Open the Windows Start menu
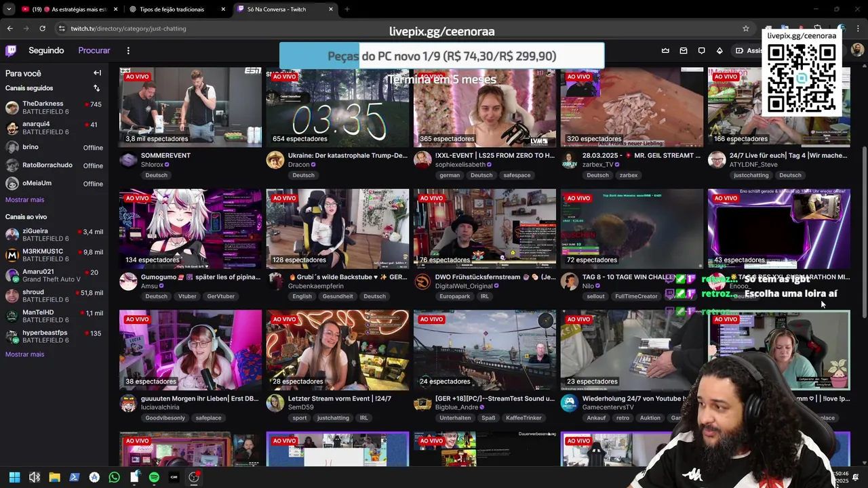 click(14, 477)
